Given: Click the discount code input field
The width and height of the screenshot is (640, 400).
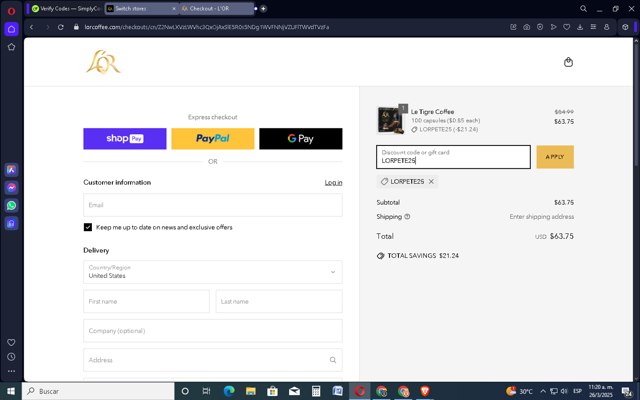Looking at the screenshot, I should tap(453, 157).
